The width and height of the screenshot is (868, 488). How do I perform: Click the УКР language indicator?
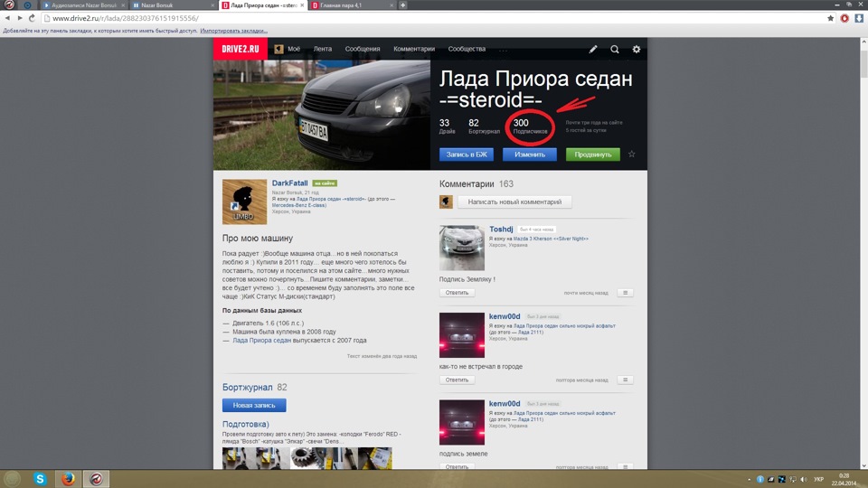(x=819, y=479)
